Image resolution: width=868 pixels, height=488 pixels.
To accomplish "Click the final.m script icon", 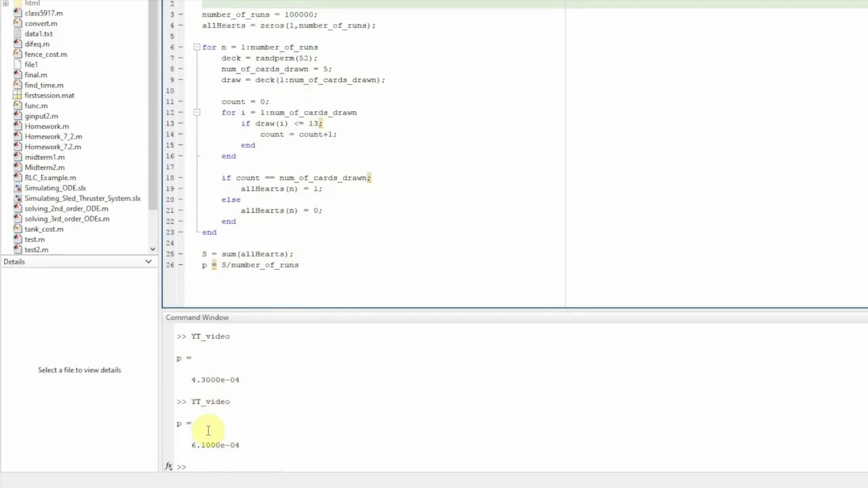I will point(18,75).
